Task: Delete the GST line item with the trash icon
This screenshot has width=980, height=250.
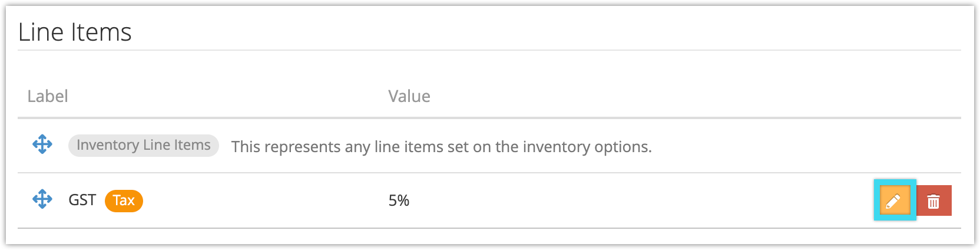Action: click(934, 200)
